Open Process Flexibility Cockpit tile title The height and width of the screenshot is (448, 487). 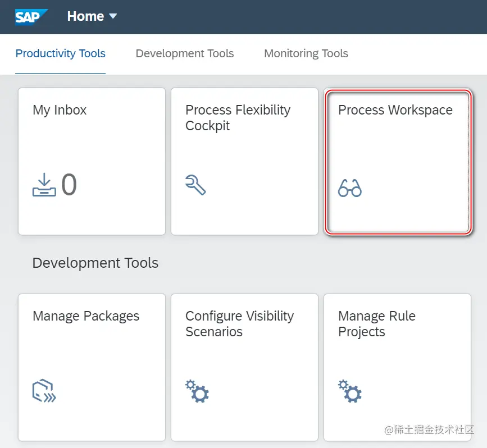[x=238, y=117]
